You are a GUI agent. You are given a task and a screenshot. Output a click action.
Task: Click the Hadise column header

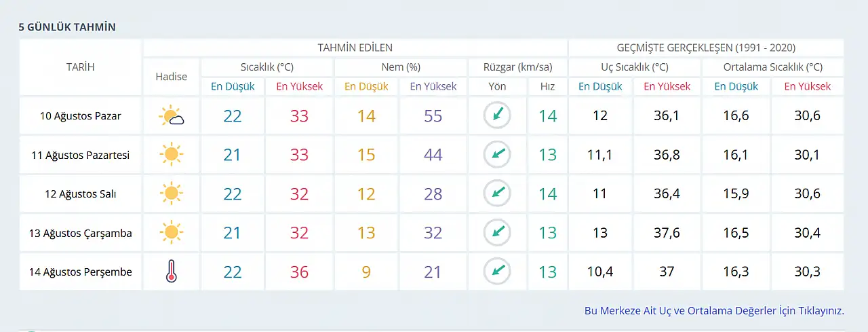(172, 77)
